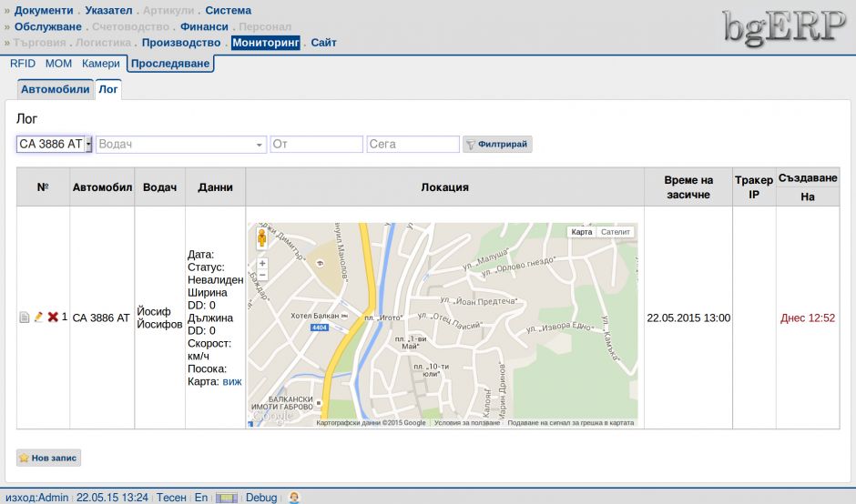
Task: Zoom out the map with the minus button
Action: (262, 275)
